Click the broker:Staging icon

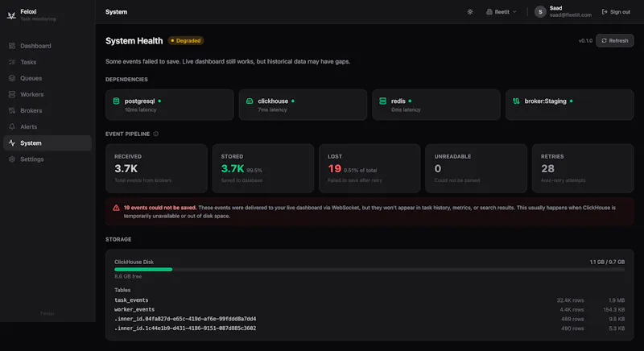[x=516, y=101]
